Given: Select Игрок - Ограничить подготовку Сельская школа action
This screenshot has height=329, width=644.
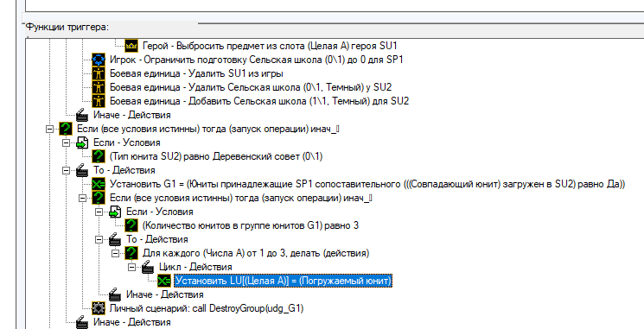Looking at the screenshot, I should [256, 60].
